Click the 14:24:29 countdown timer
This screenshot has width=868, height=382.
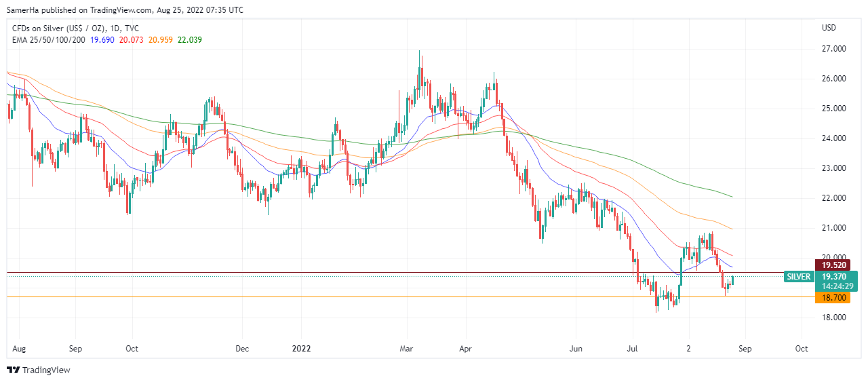[x=837, y=286]
